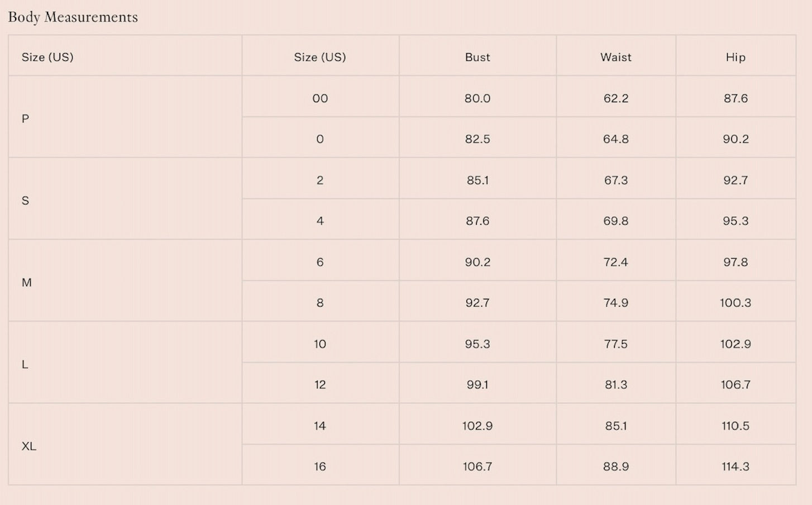
Task: Click the Hip column header
Action: click(x=735, y=57)
